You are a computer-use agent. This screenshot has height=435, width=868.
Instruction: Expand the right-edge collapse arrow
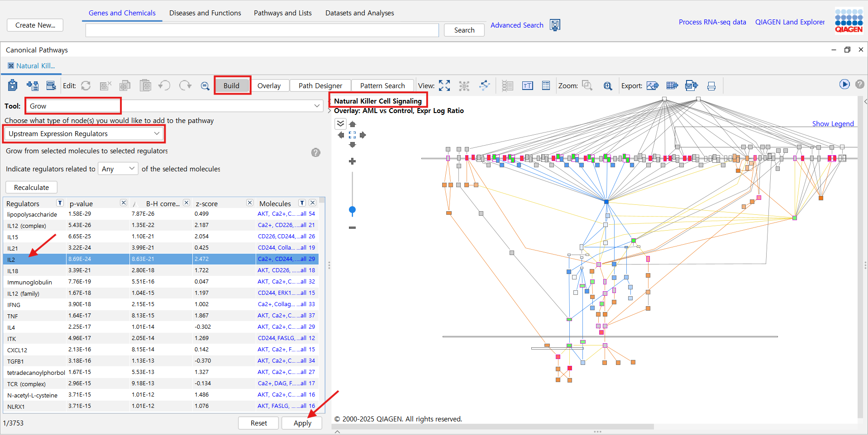[865, 102]
